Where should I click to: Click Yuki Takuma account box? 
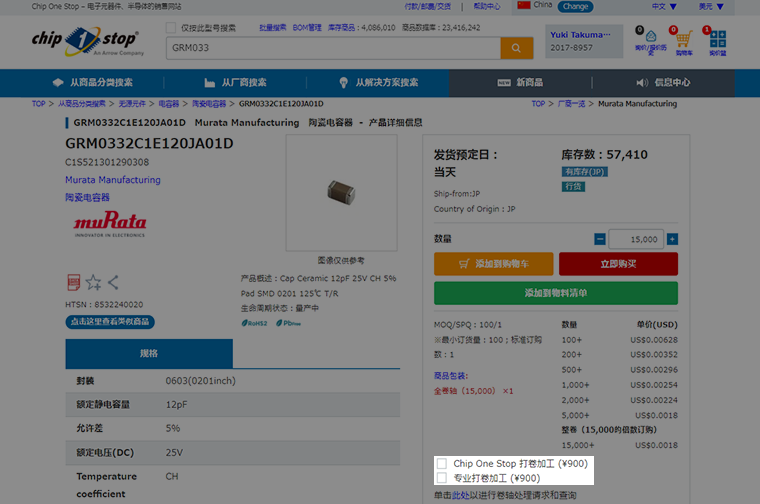584,41
